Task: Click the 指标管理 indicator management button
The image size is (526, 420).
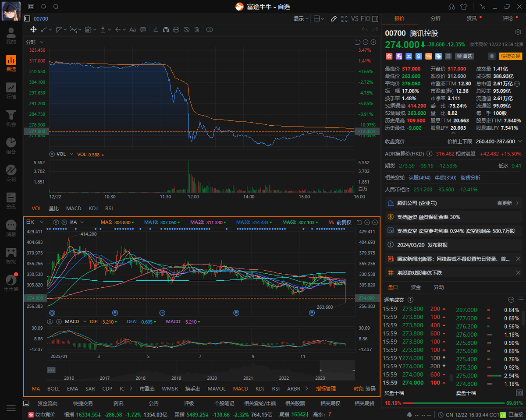Action: click(x=326, y=388)
